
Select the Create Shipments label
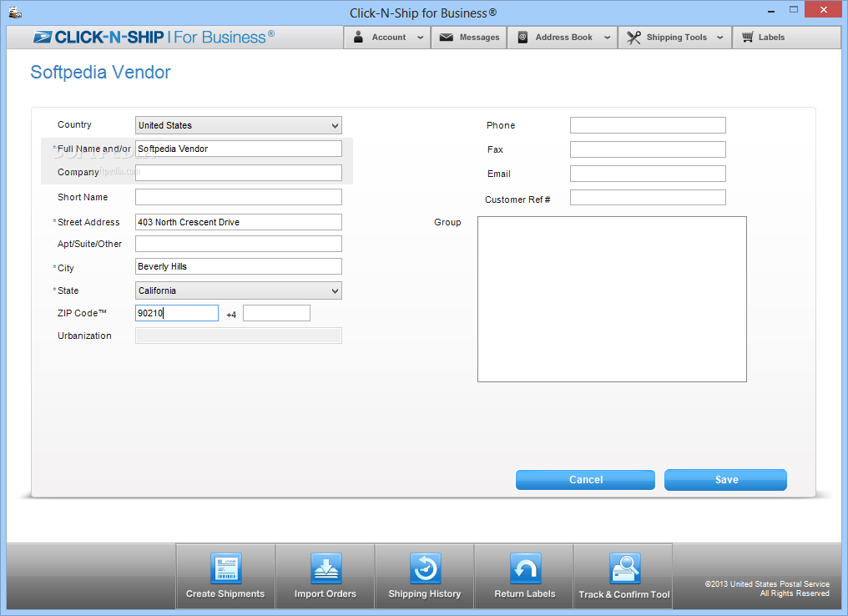click(225, 593)
